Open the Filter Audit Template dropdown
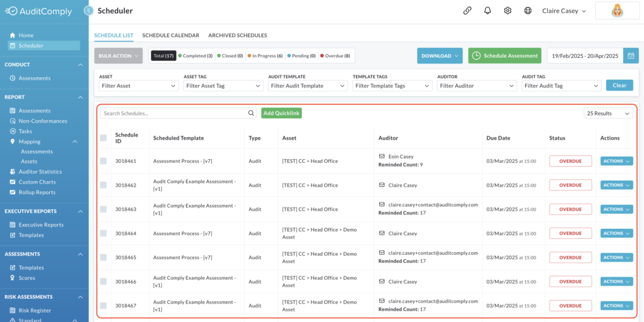This screenshot has height=322, width=644. tap(308, 86)
